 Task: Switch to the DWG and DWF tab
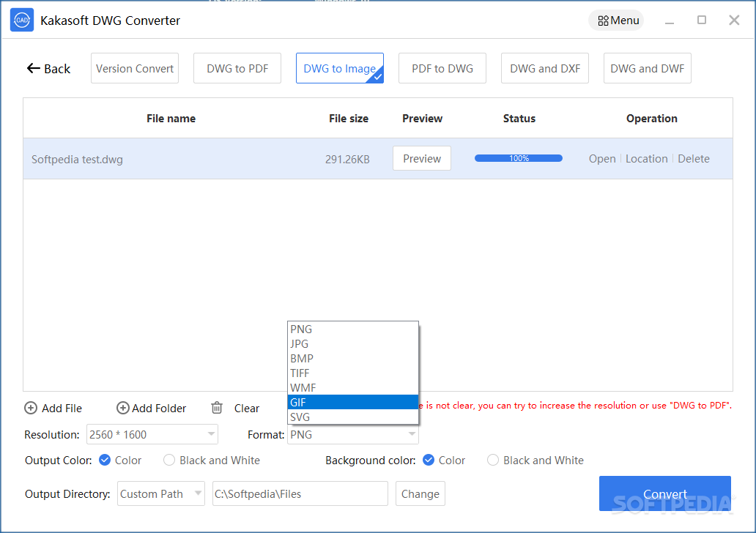(647, 68)
